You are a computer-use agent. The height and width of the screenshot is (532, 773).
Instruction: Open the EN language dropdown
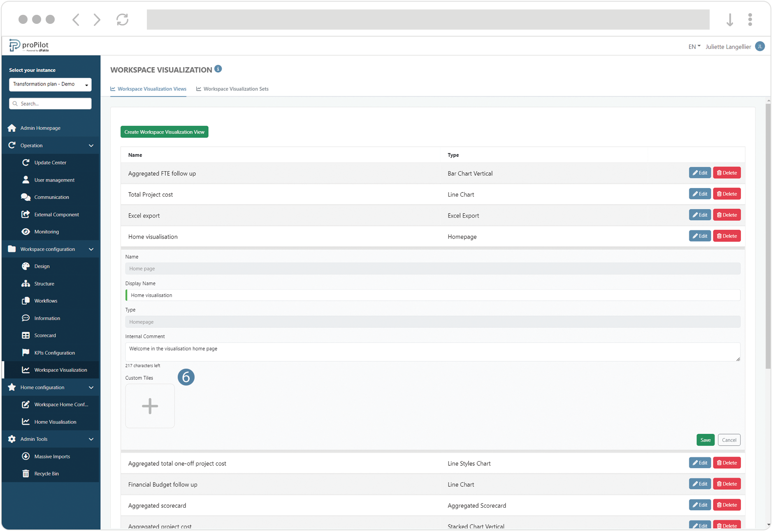point(694,46)
